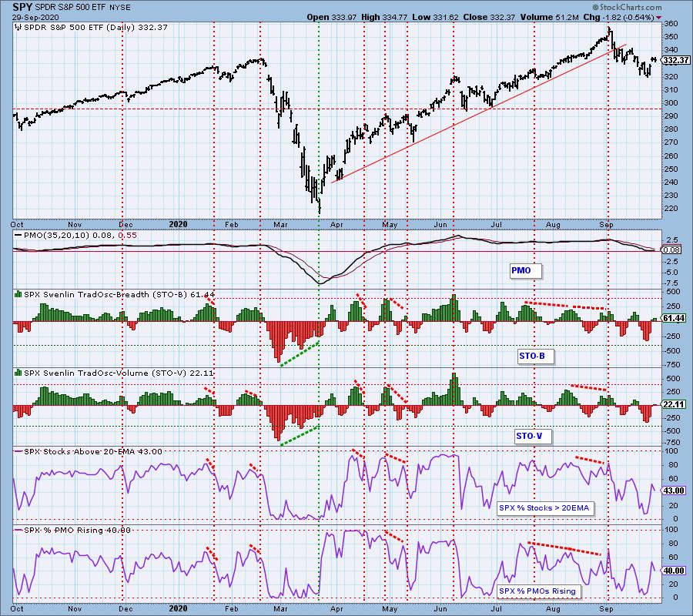Image resolution: width=693 pixels, height=616 pixels.
Task: Click the 43.00 value tag
Action: [x=674, y=490]
